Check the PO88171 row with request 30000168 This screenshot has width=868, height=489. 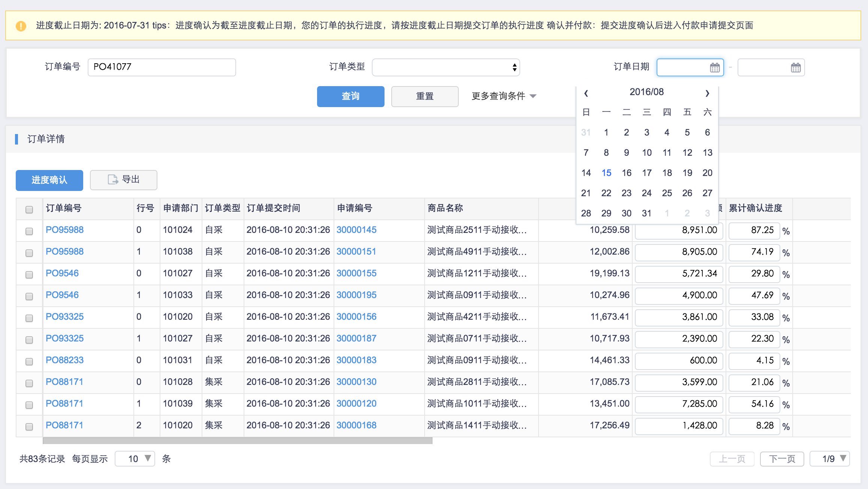[x=29, y=426]
